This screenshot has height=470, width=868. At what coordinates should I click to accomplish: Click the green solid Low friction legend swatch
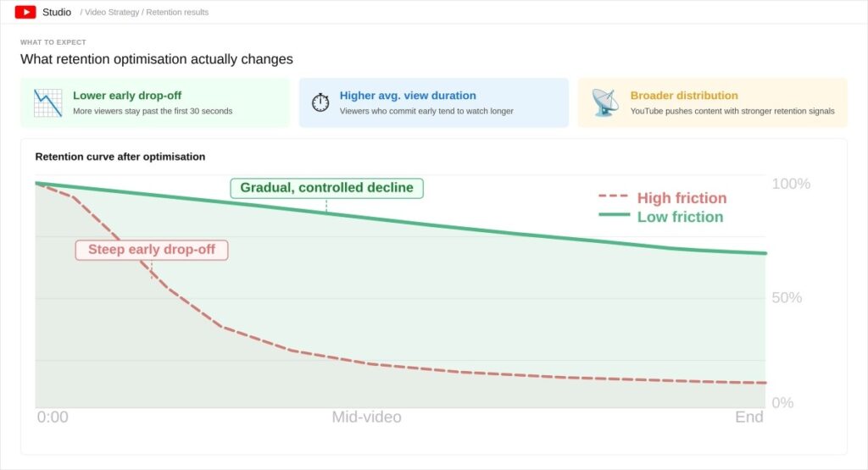pos(614,214)
